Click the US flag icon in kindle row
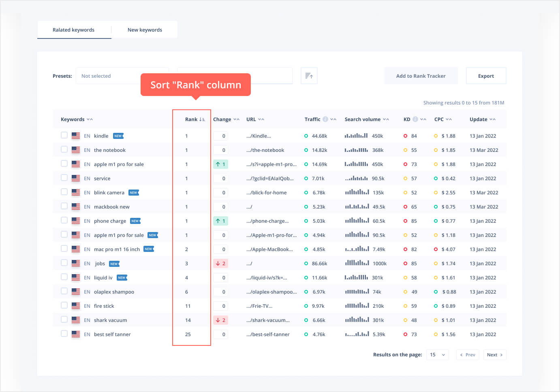560x392 pixels. tap(76, 136)
